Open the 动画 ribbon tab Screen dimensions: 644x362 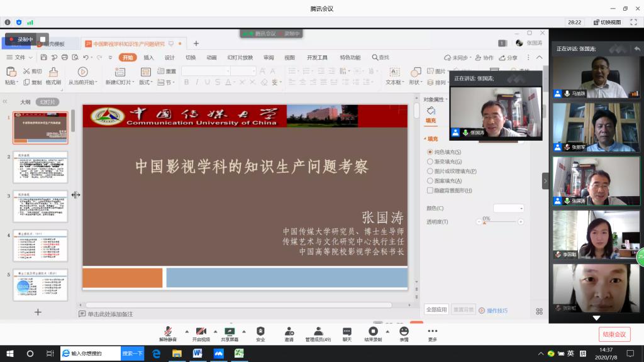211,57
